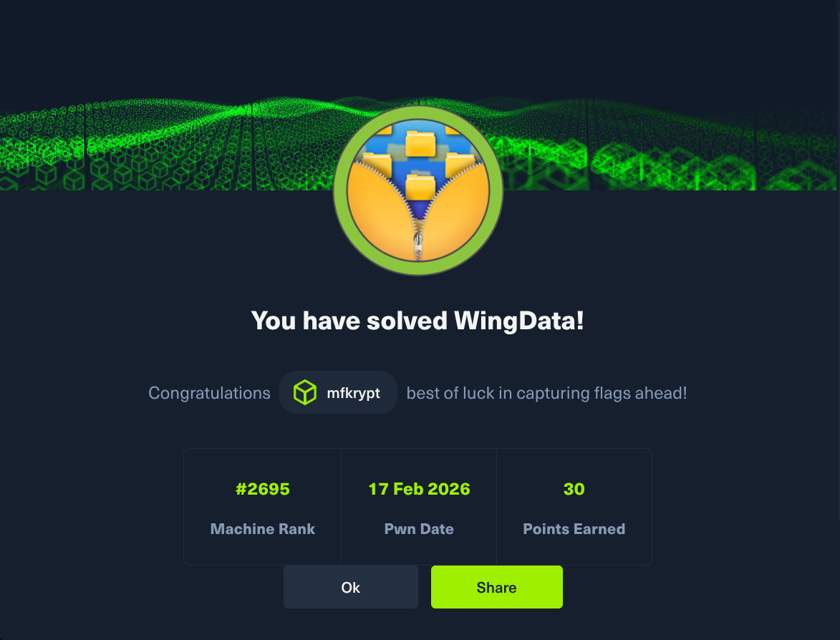Dismiss the dialog with the Ok button
This screenshot has width=840, height=640.
tap(350, 587)
